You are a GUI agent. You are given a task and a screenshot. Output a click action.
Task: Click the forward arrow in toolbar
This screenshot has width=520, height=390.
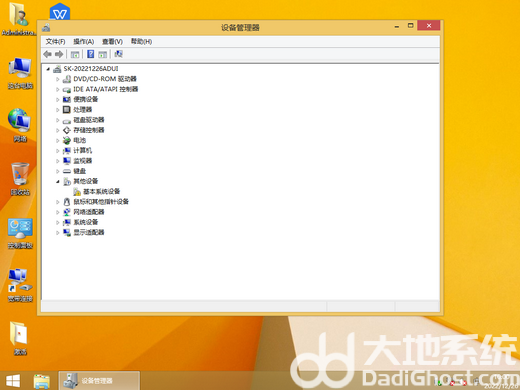59,54
